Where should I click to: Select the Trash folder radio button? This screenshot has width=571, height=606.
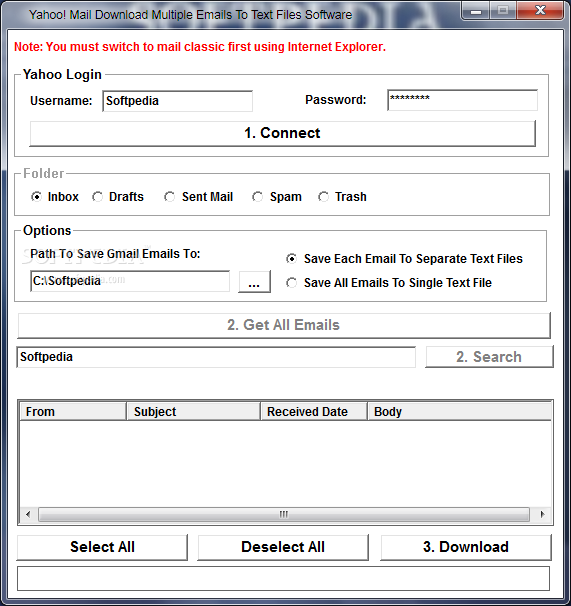pyautogui.click(x=323, y=197)
